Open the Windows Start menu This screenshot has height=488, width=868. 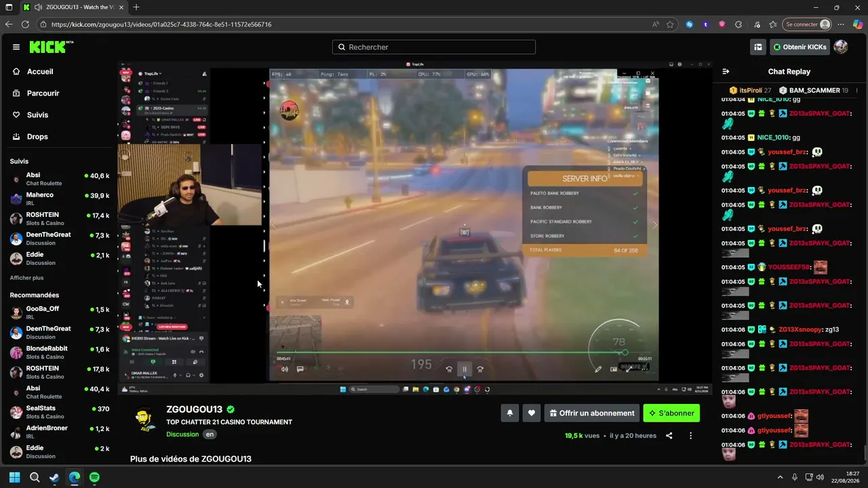[14, 477]
